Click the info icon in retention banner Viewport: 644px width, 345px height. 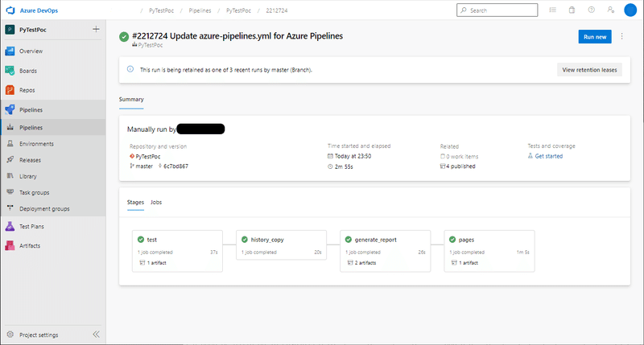click(130, 69)
